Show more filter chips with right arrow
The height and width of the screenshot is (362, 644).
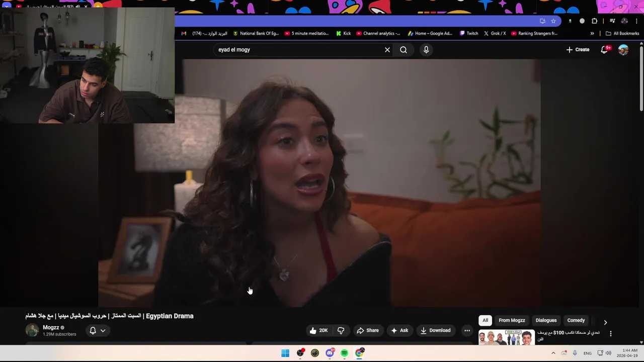pos(605,322)
